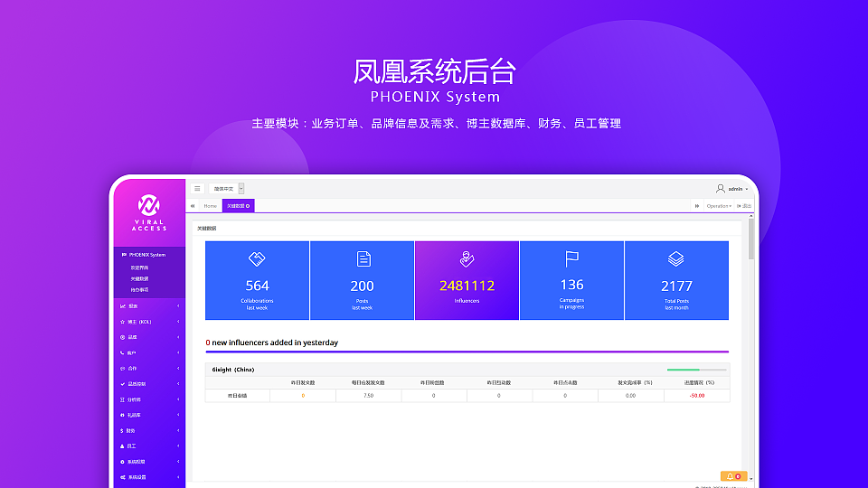868x488 pixels.
Task: Click the orange 0 table cell
Action: 303,396
